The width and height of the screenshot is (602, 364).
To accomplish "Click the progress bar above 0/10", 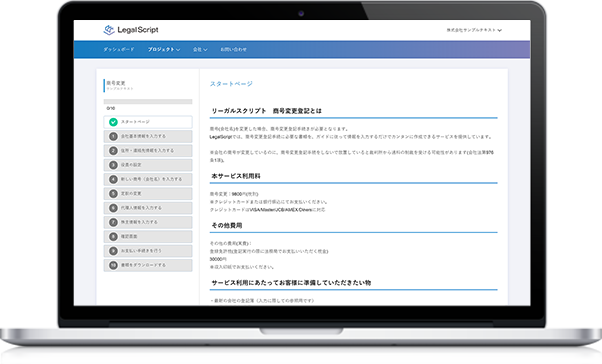I will click(148, 102).
